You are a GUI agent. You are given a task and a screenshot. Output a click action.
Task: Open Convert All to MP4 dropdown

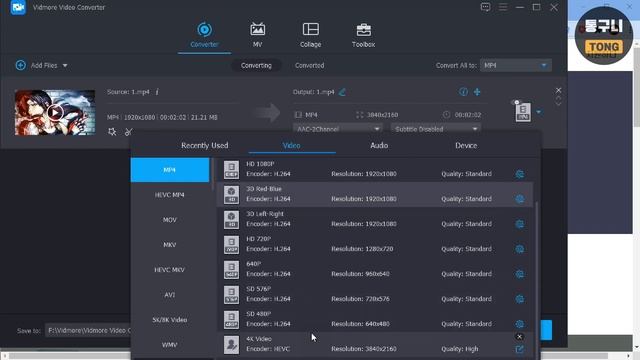[x=516, y=65]
